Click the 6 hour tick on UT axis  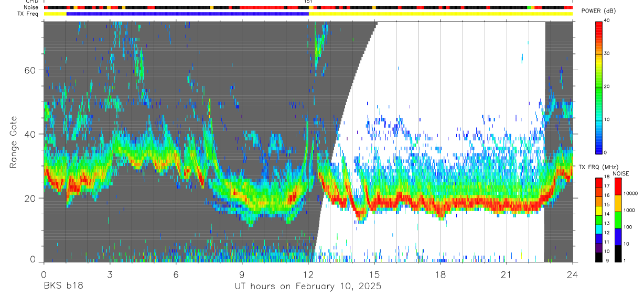(176, 274)
